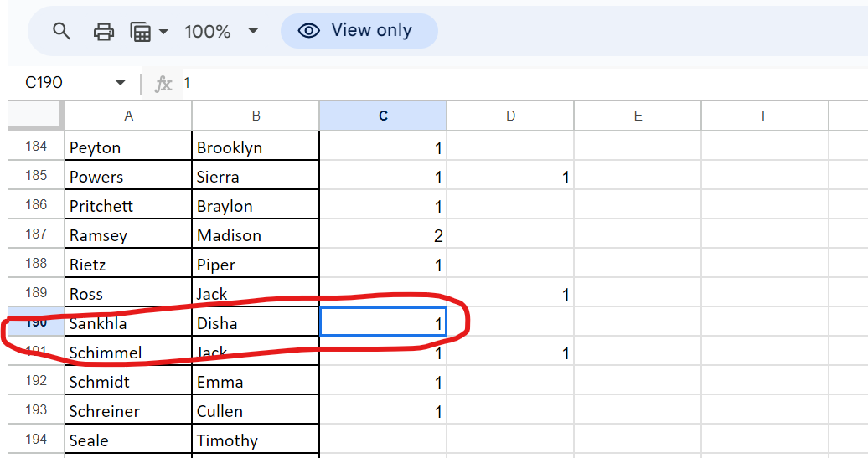Select column E header
Image resolution: width=868 pixels, height=458 pixels.
click(x=638, y=116)
